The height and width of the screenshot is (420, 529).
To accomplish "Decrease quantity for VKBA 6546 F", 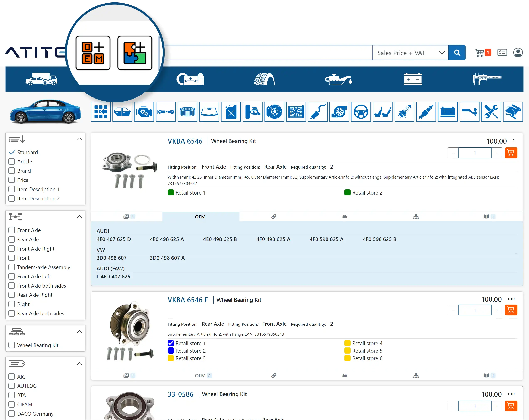I will pos(453,310).
